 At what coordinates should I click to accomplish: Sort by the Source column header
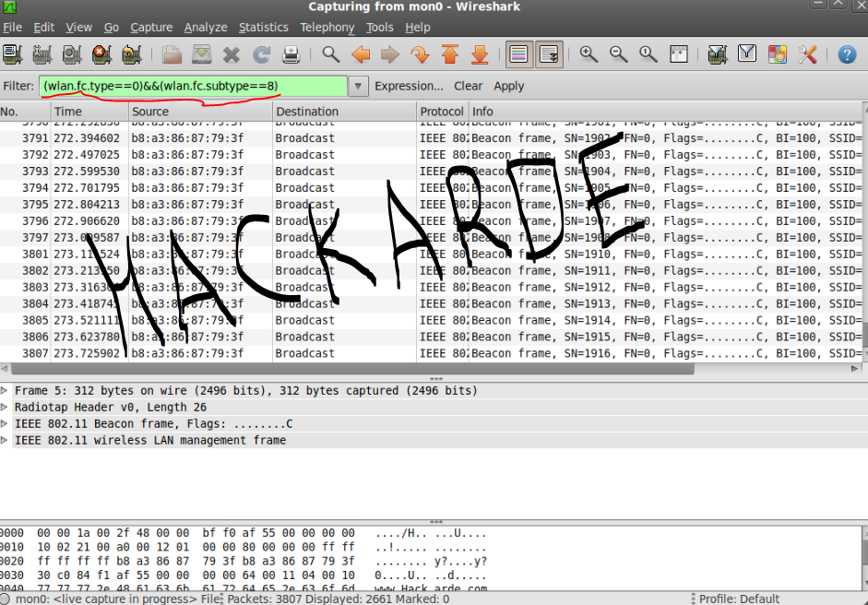coord(200,112)
